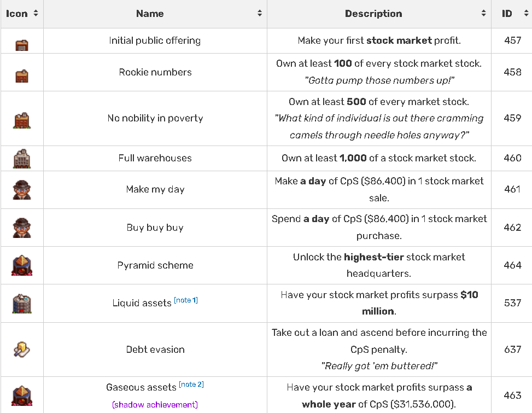The height and width of the screenshot is (413, 532).
Task: Click the Gaseous assets achievement icon
Action: pos(22,395)
